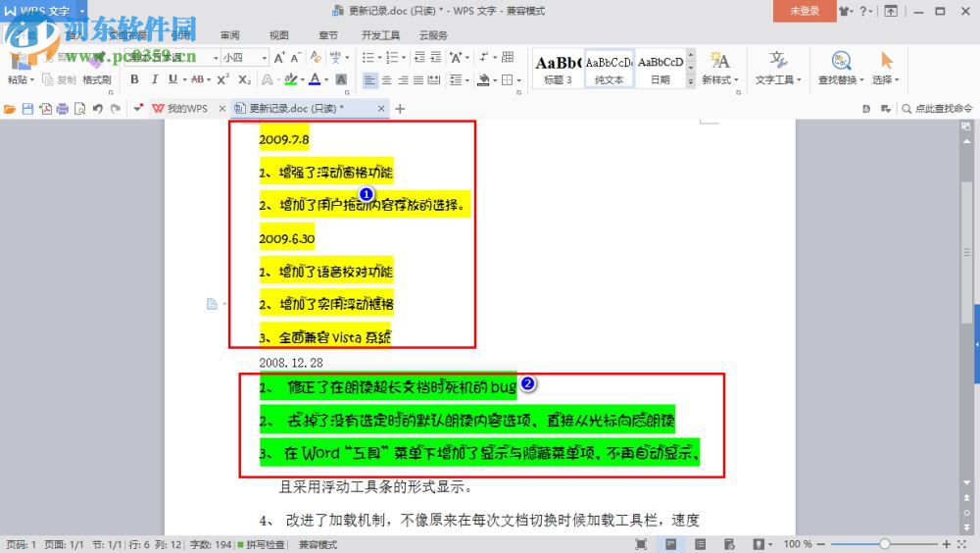Viewport: 980px width, 553px height.
Task: Click the 点此查找命令 search box
Action: [x=937, y=109]
